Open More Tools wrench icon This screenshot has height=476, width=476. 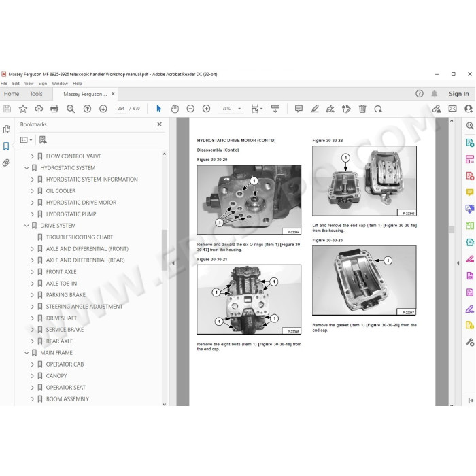coord(470,342)
